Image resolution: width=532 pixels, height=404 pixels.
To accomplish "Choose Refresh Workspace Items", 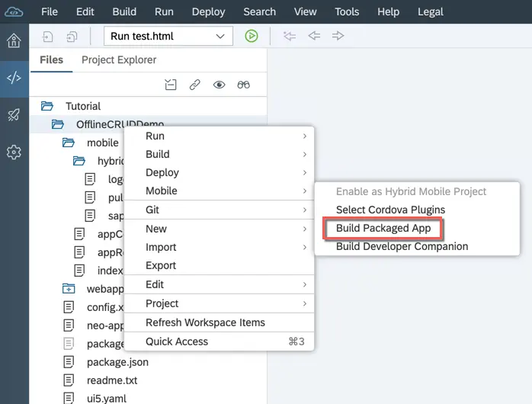I will coord(220,322).
